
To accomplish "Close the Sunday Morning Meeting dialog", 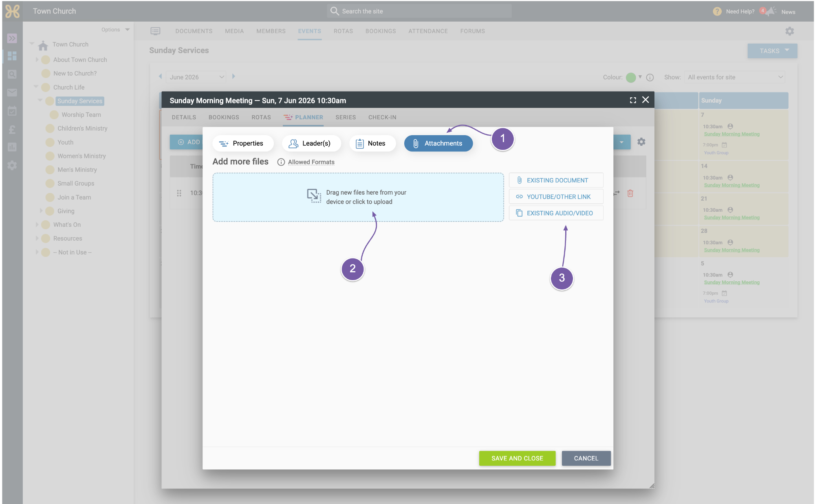I will coord(645,100).
